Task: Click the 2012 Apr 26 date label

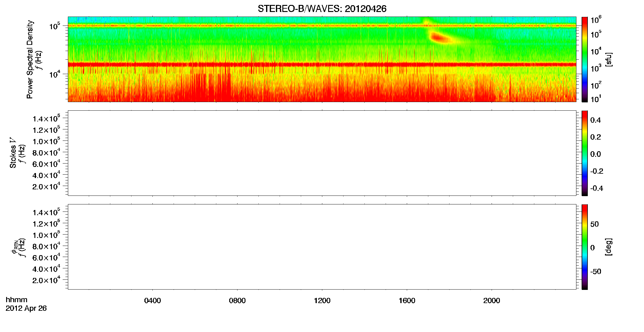Action: [x=26, y=308]
